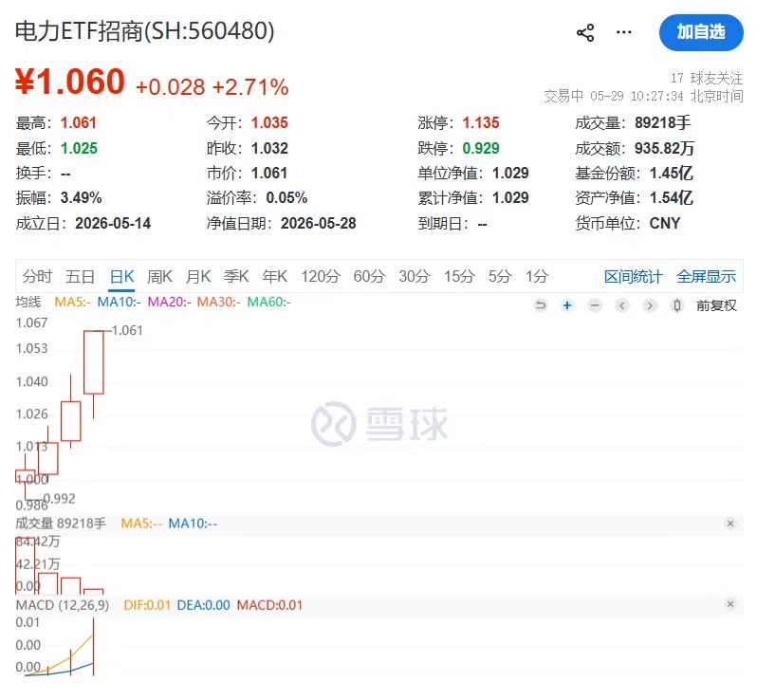
Task: Click the 基金份额 value 1.45亿
Action: click(x=672, y=173)
